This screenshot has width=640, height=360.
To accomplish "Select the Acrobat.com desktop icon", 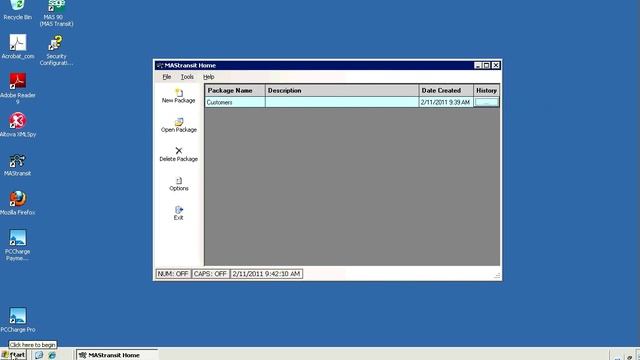I will point(18,47).
